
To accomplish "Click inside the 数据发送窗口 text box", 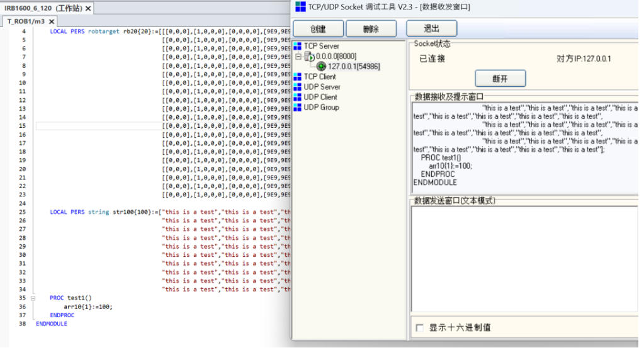I will [x=524, y=258].
